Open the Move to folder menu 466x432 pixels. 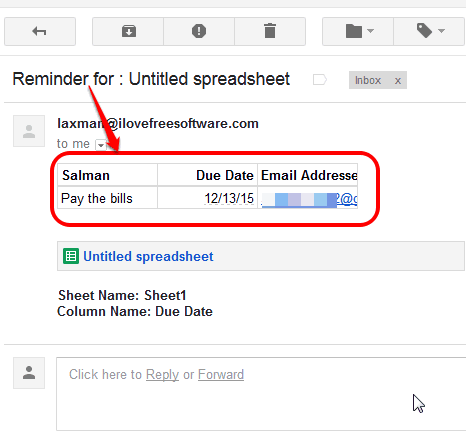358,31
